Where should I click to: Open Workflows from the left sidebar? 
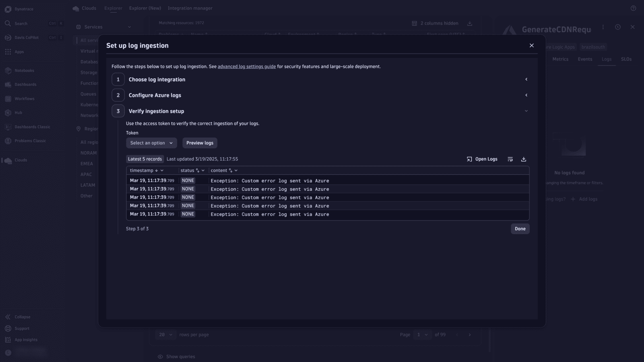point(25,99)
